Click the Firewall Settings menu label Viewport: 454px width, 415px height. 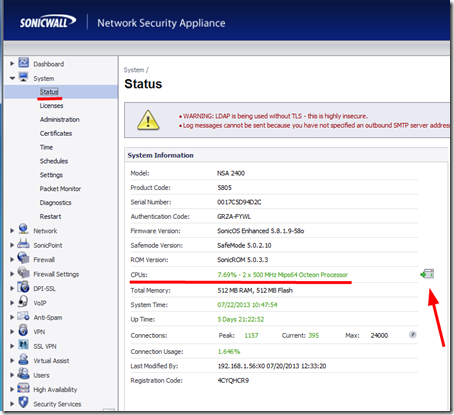(56, 274)
